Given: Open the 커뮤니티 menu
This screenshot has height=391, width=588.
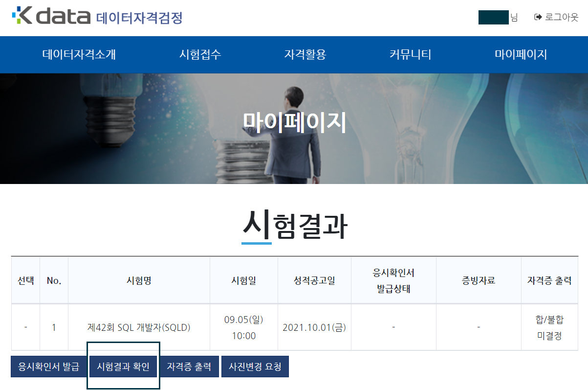Looking at the screenshot, I should tap(410, 55).
